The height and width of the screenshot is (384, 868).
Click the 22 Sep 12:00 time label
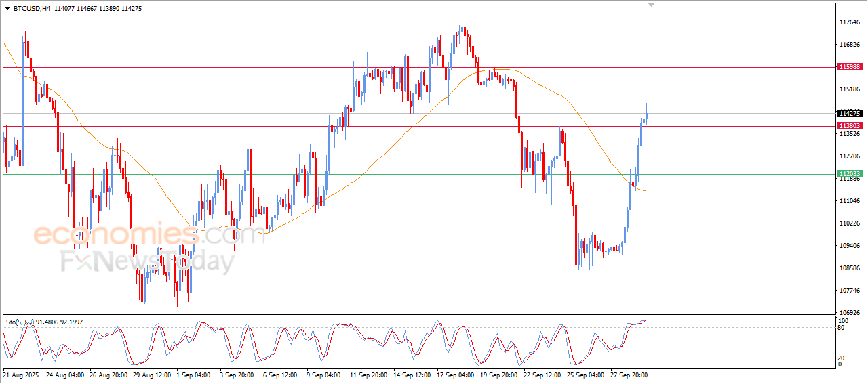click(542, 375)
